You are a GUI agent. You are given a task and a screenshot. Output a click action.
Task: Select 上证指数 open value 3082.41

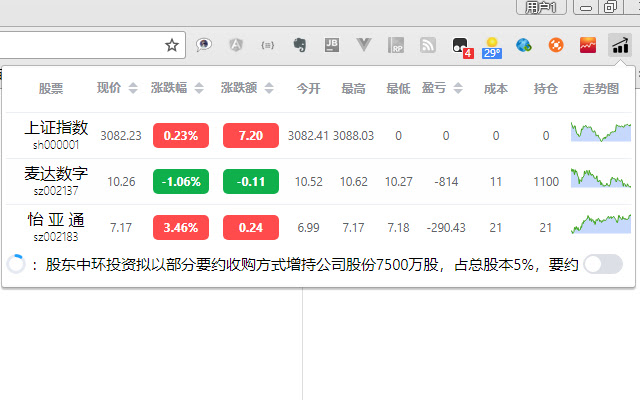pyautogui.click(x=308, y=136)
